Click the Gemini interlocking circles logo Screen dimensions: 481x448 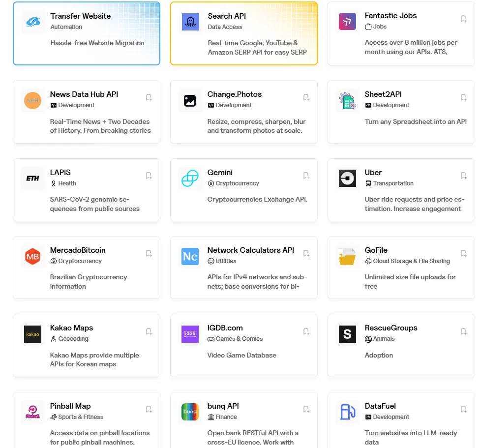(190, 178)
